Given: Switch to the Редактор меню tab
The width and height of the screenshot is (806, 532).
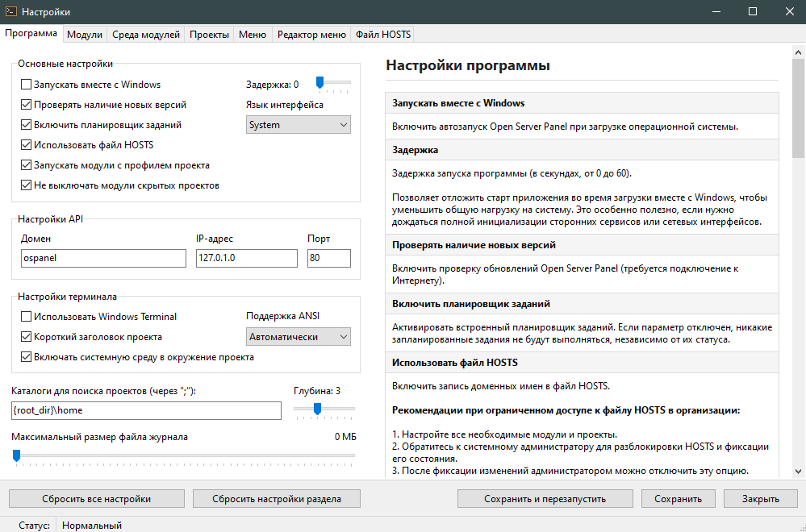Looking at the screenshot, I should tap(311, 34).
